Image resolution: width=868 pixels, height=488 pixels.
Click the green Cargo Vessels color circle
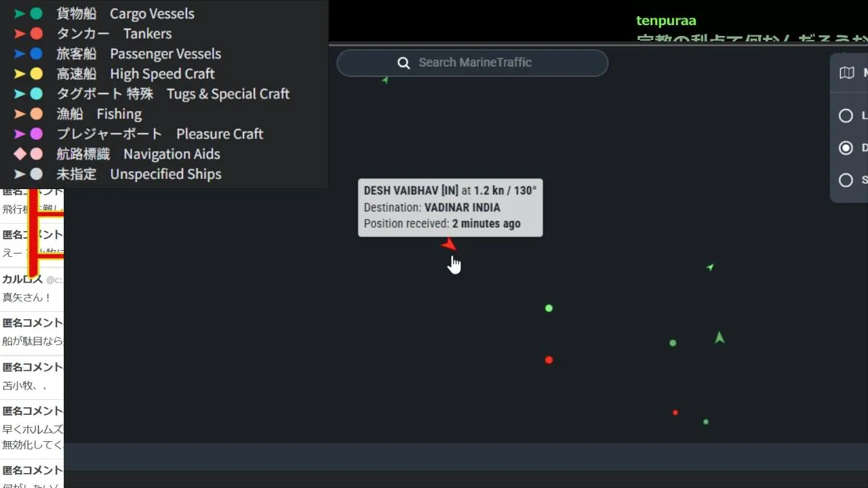pos(37,14)
